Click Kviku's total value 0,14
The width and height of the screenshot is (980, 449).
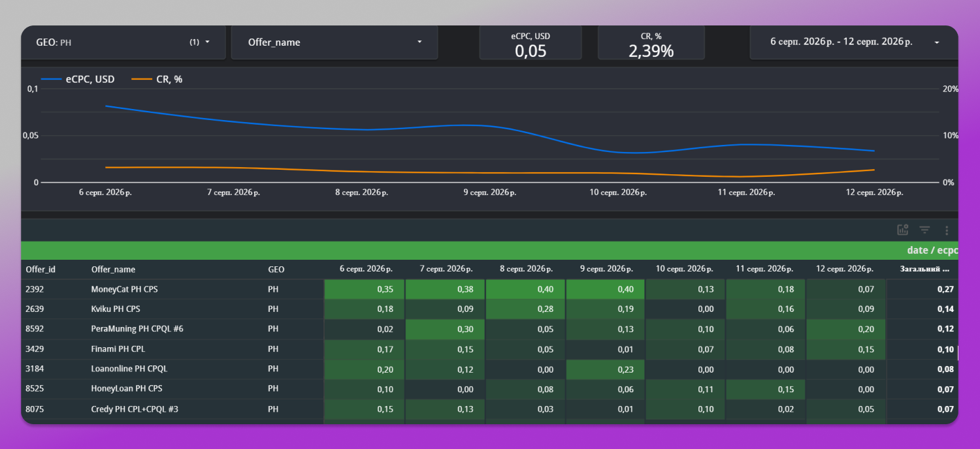coord(945,309)
